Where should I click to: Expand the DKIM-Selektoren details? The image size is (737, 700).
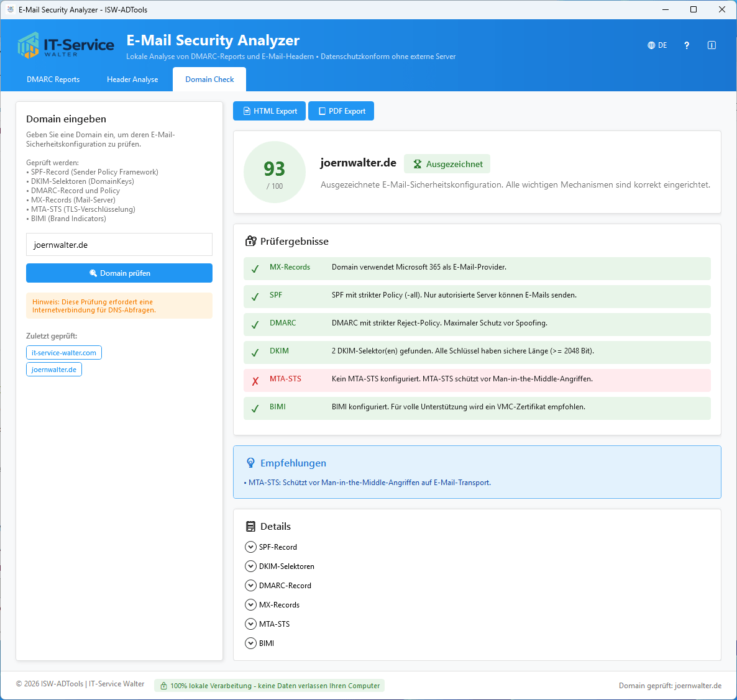(x=250, y=566)
